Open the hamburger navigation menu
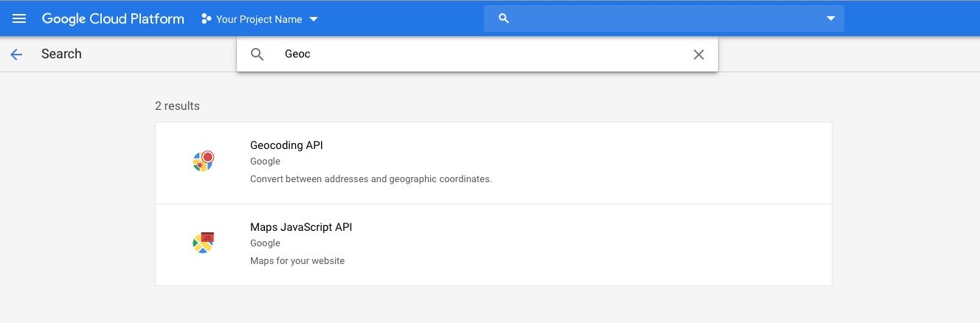 point(19,18)
